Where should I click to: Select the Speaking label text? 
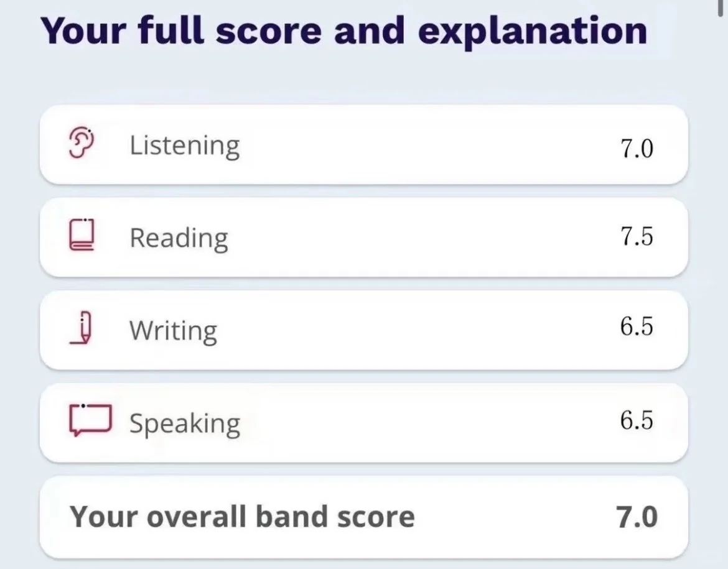pyautogui.click(x=185, y=424)
